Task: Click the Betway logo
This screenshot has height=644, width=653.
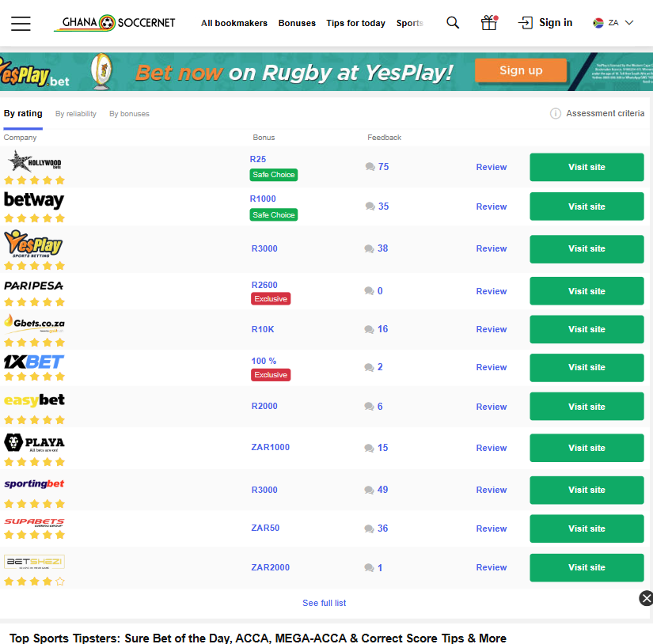Action: (x=34, y=200)
